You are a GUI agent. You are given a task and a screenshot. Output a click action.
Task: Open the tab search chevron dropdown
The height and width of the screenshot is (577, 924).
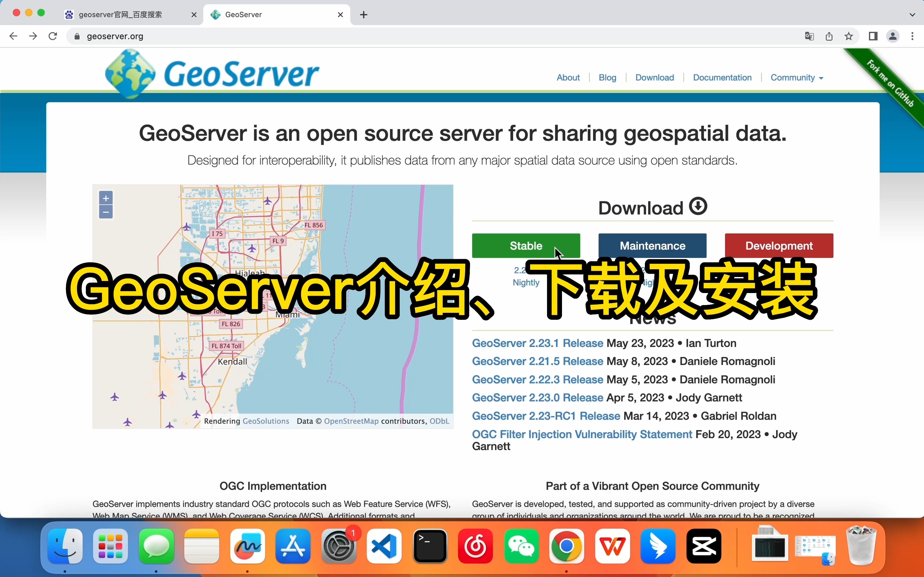click(x=912, y=14)
